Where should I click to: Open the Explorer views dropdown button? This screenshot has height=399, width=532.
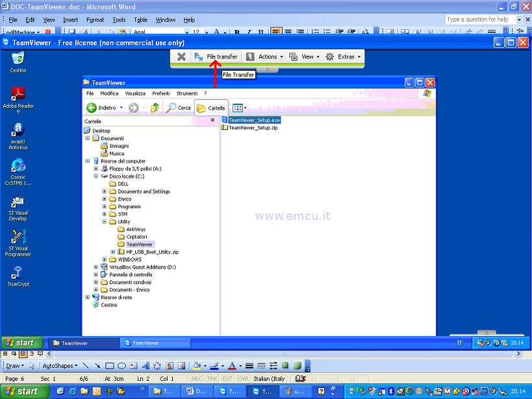pyautogui.click(x=240, y=108)
